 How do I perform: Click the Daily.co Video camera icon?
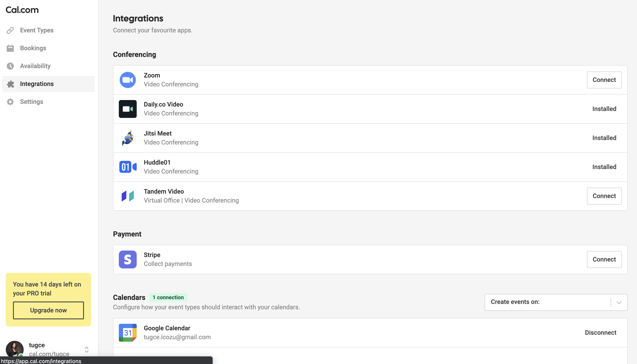point(128,109)
